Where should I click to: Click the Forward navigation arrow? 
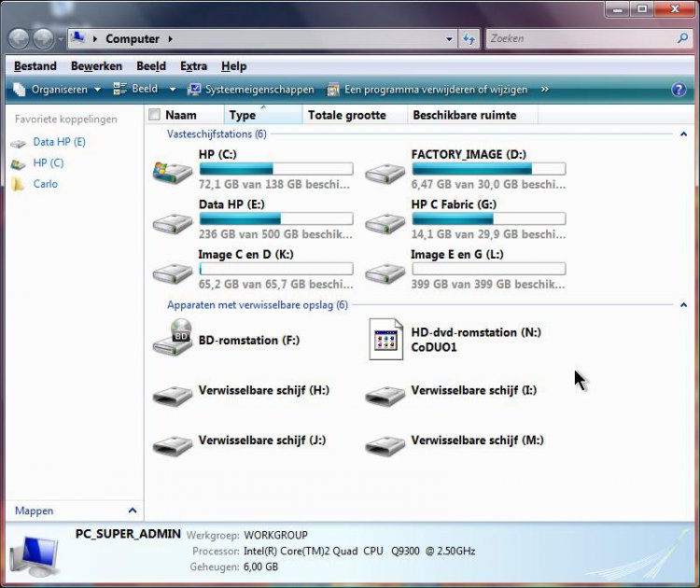[x=43, y=39]
